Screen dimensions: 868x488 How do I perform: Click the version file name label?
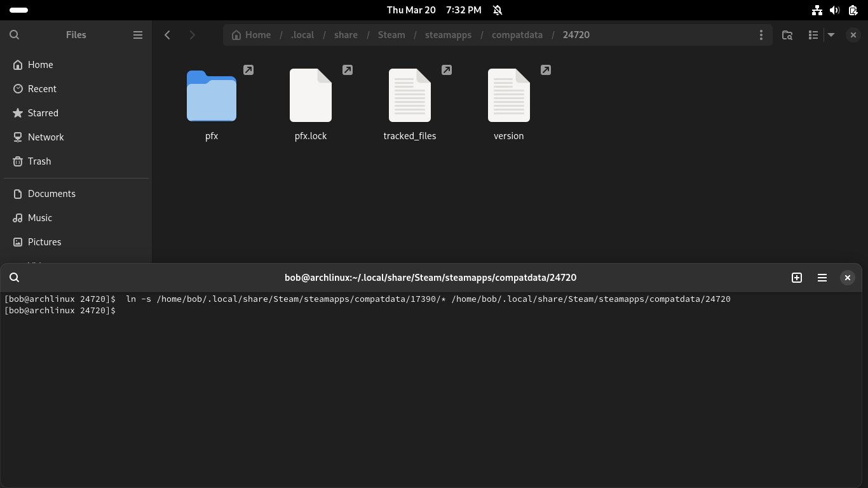point(509,136)
